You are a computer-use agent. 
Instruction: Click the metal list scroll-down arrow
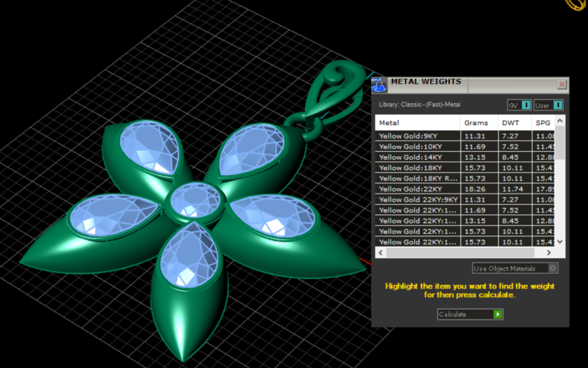[x=560, y=241]
